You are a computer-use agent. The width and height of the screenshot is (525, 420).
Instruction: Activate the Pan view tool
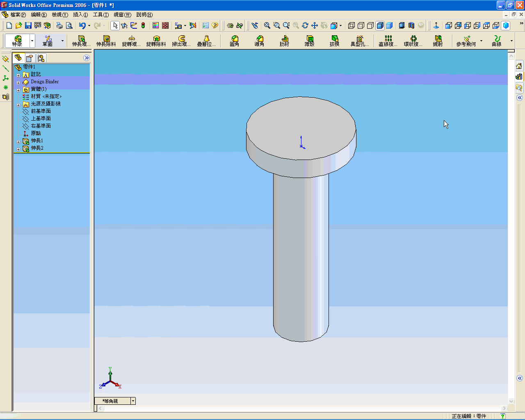tap(315, 25)
